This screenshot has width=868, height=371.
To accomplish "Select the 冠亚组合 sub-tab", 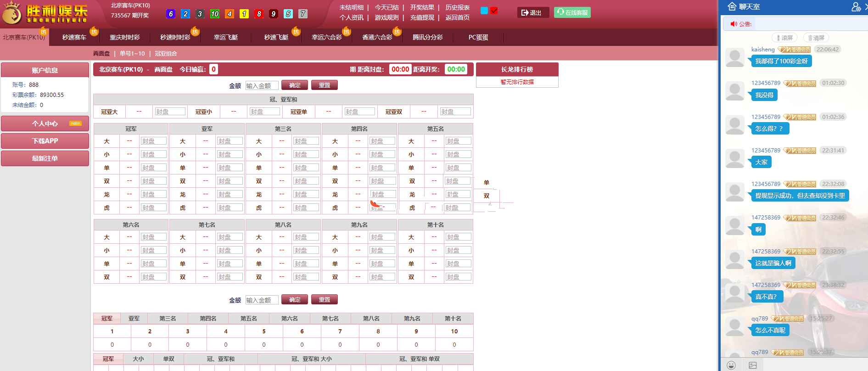I will tap(166, 53).
